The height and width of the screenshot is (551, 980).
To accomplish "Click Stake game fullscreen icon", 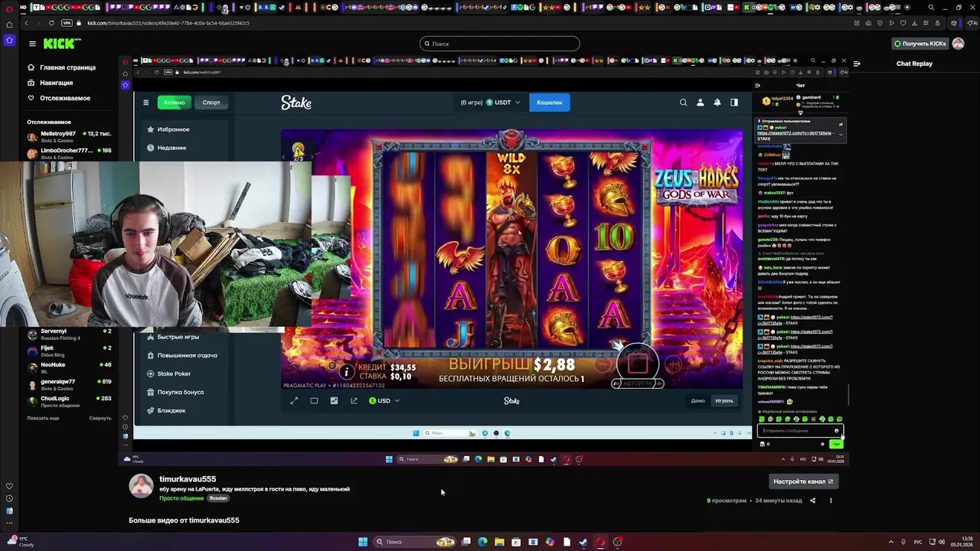I will tap(294, 401).
